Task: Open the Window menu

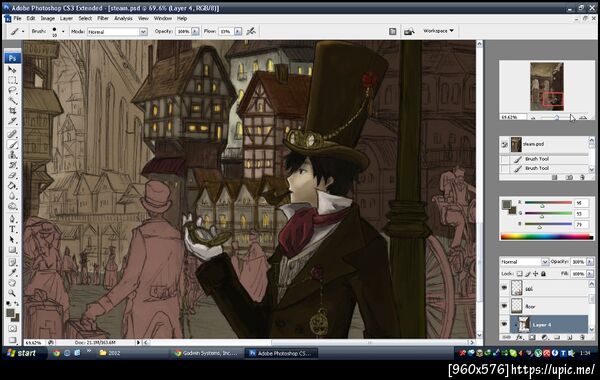Action: point(163,18)
